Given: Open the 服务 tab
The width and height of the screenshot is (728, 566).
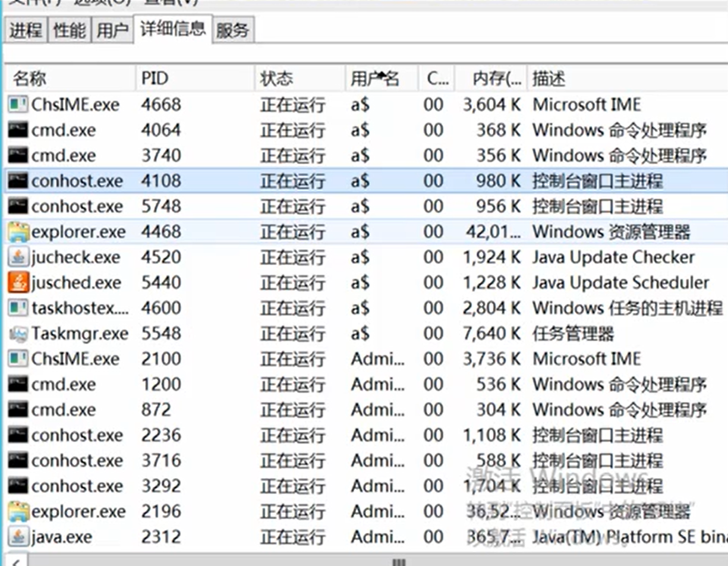Looking at the screenshot, I should pyautogui.click(x=232, y=30).
